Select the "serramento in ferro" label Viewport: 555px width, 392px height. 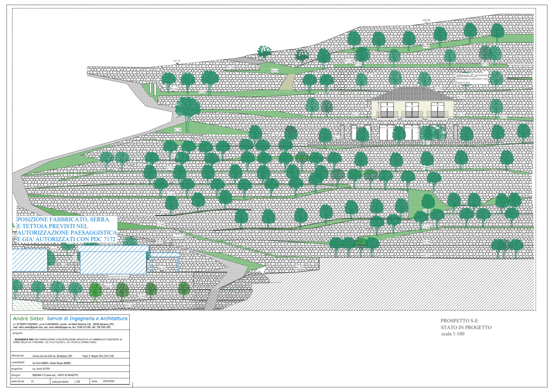(118, 277)
